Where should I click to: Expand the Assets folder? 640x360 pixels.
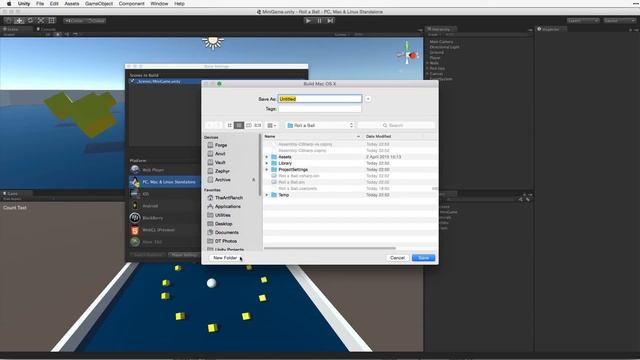267,157
